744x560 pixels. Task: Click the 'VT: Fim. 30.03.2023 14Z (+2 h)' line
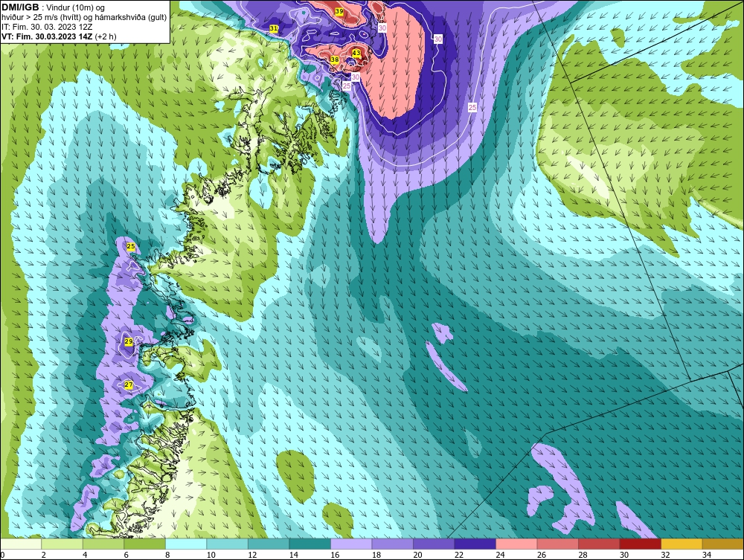(58, 36)
